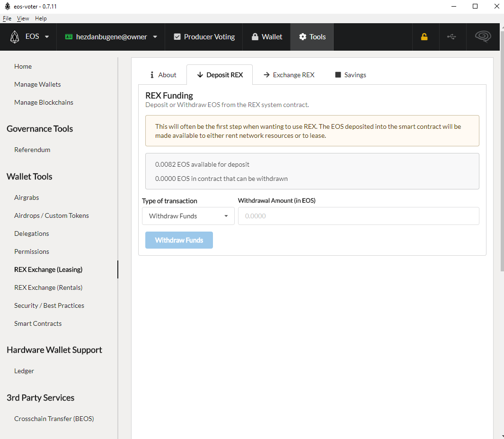The width and height of the screenshot is (504, 439).
Task: Click the Hardware Wallet Support heading
Action: (x=54, y=350)
